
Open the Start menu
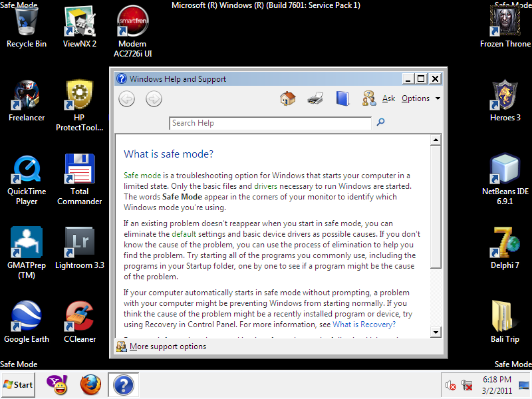point(18,385)
